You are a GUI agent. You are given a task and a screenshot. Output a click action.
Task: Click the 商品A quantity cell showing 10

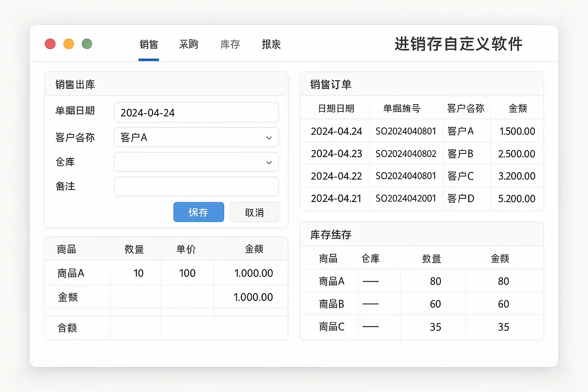pyautogui.click(x=138, y=273)
